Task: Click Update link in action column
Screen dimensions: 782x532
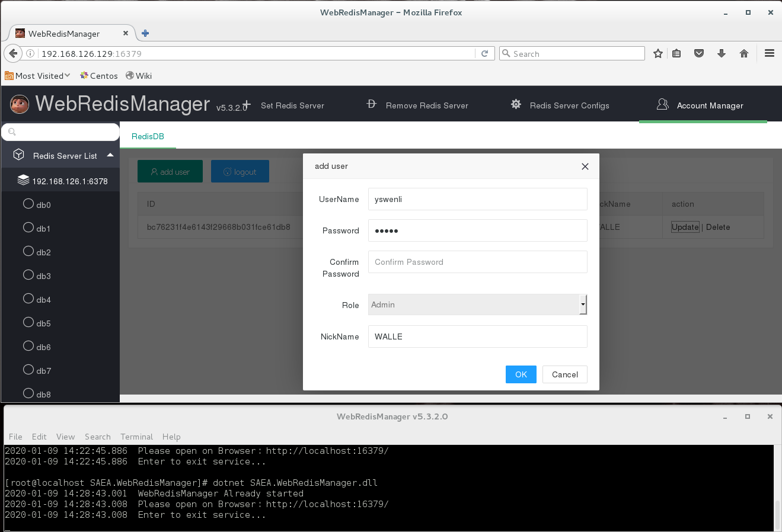Action: click(685, 227)
